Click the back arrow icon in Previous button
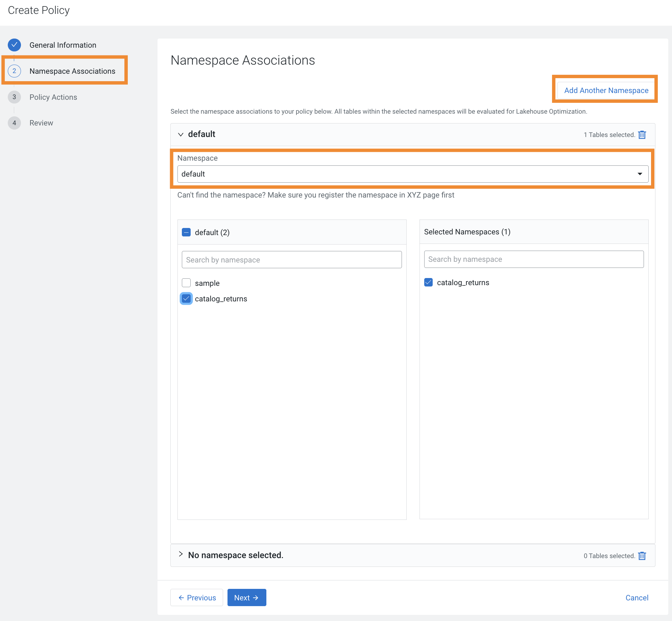The image size is (672, 621). coord(182,597)
